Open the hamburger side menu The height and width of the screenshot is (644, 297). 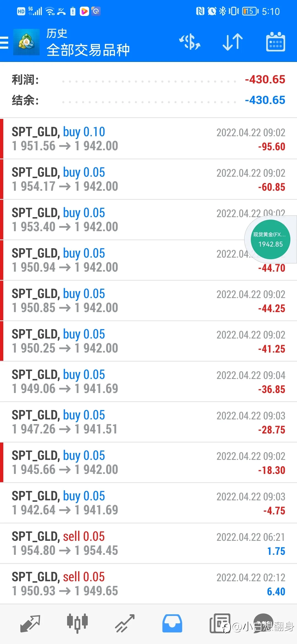pos(4,42)
